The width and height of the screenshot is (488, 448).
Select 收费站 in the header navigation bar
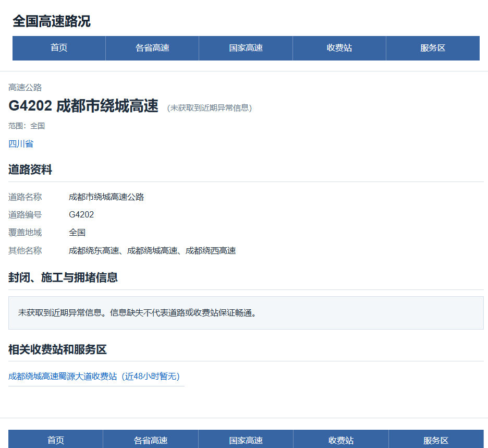339,48
